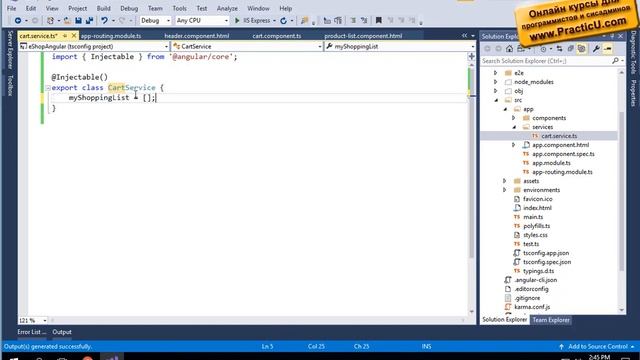This screenshot has width=640, height=360.
Task: Toggle Show All Files in Solution Explorer
Action: click(x=582, y=49)
